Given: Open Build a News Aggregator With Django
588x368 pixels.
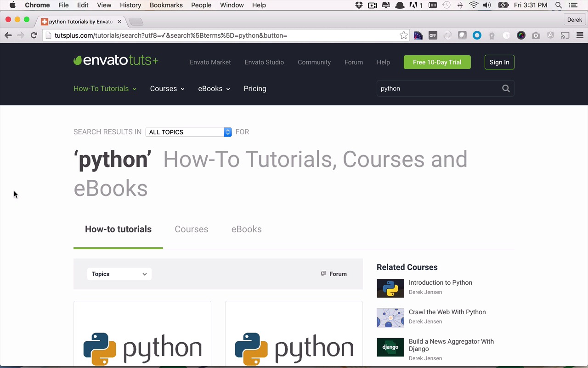Looking at the screenshot, I should coord(451,345).
